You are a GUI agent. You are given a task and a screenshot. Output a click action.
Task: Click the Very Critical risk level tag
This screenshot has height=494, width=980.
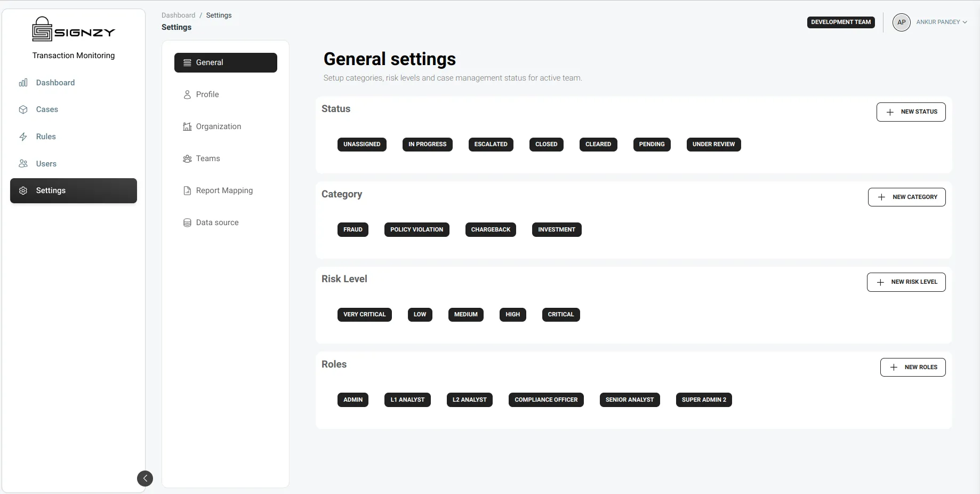[x=365, y=315]
